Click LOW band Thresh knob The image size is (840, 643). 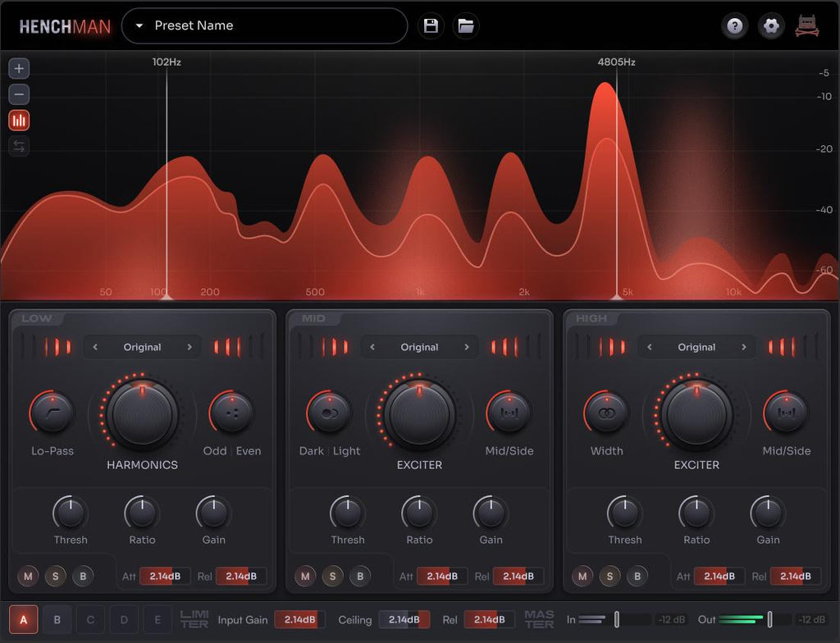pos(71,513)
